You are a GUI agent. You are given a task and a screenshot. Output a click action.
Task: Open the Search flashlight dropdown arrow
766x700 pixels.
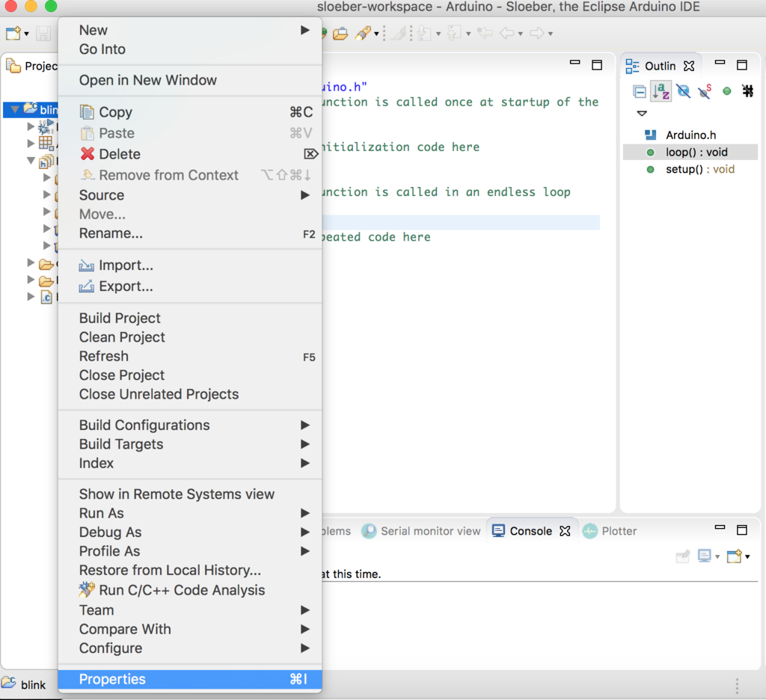pos(377,34)
